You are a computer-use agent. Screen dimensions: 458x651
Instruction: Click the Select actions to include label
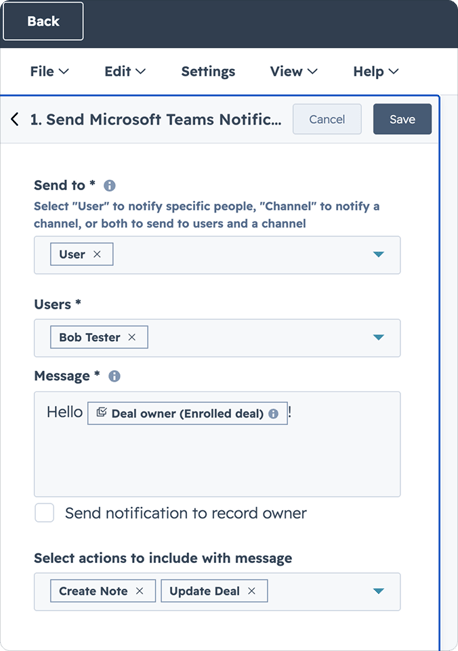pos(163,558)
